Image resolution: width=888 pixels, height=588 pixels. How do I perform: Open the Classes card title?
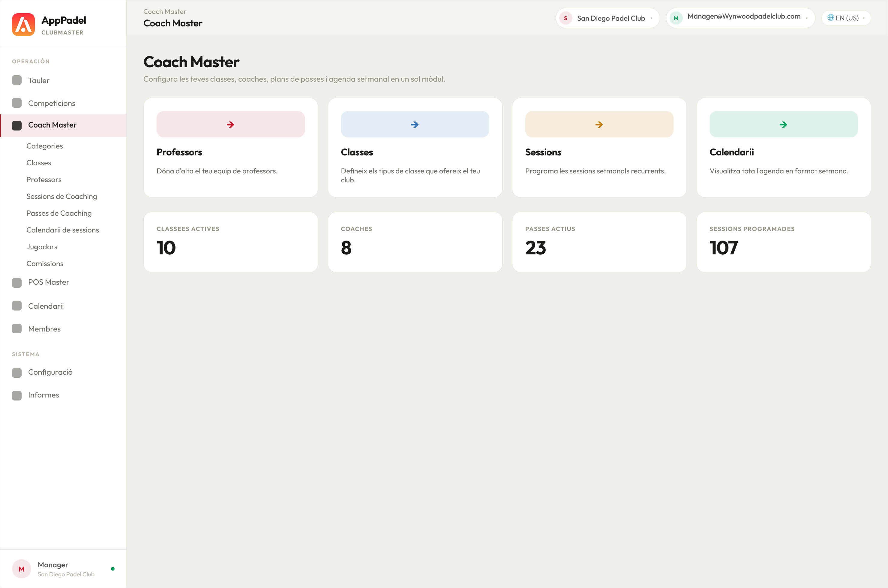357,152
